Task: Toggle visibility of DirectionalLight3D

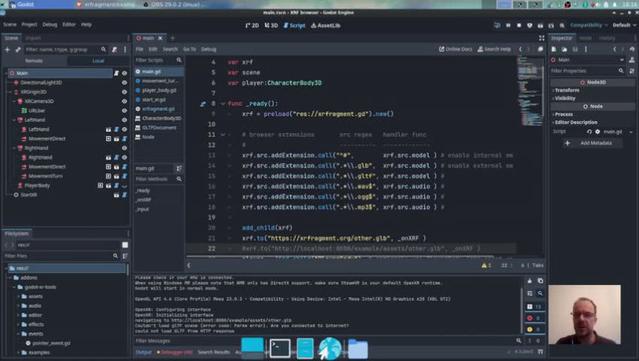Action: pos(124,83)
